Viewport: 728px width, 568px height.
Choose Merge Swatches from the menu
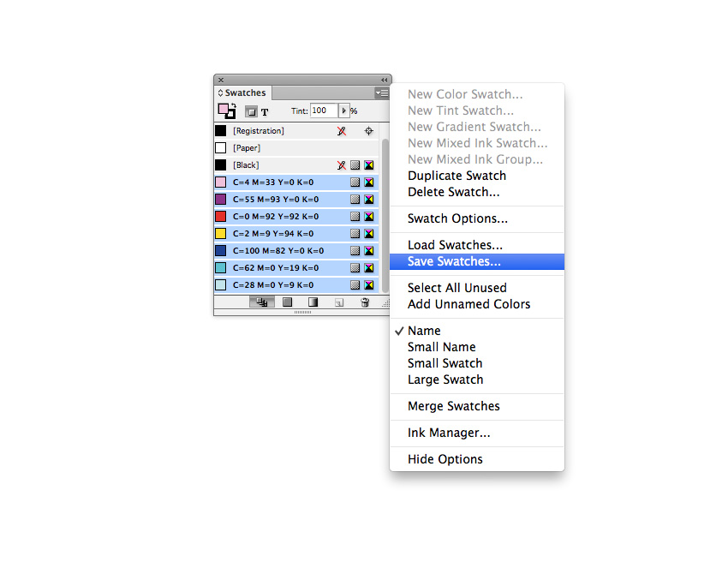[x=477, y=406]
